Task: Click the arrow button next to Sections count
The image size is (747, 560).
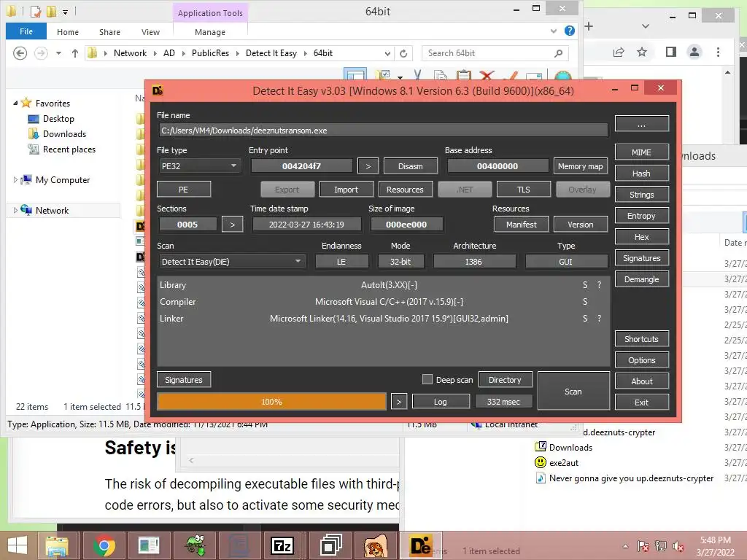Action: point(233,225)
